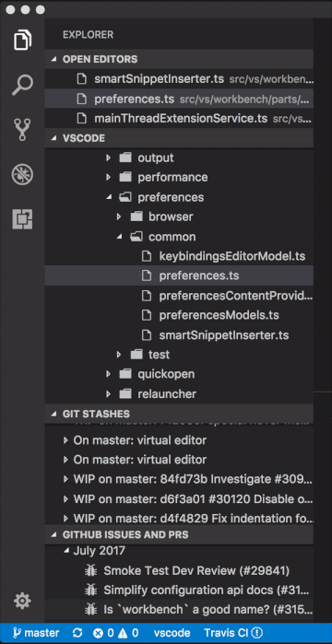Open the Explorer view in activity bar

pyautogui.click(x=22, y=40)
